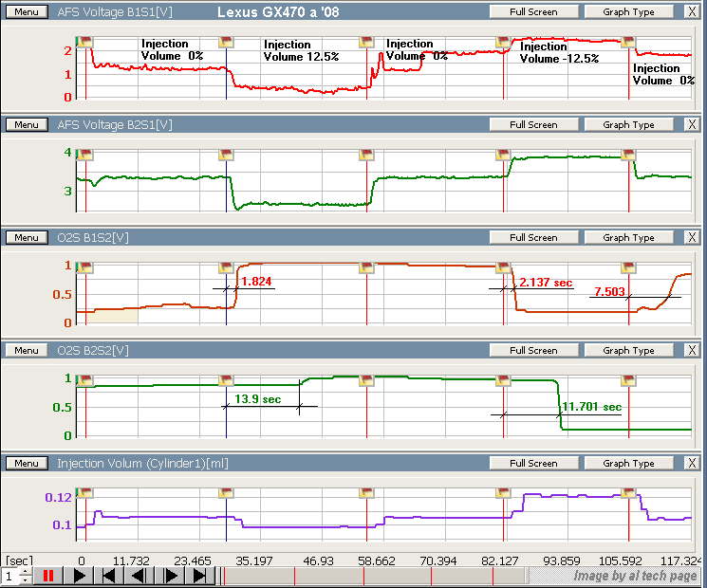The image size is (707, 588).
Task: Click the timeline scrubber track at bottom
Action: [x=370, y=576]
